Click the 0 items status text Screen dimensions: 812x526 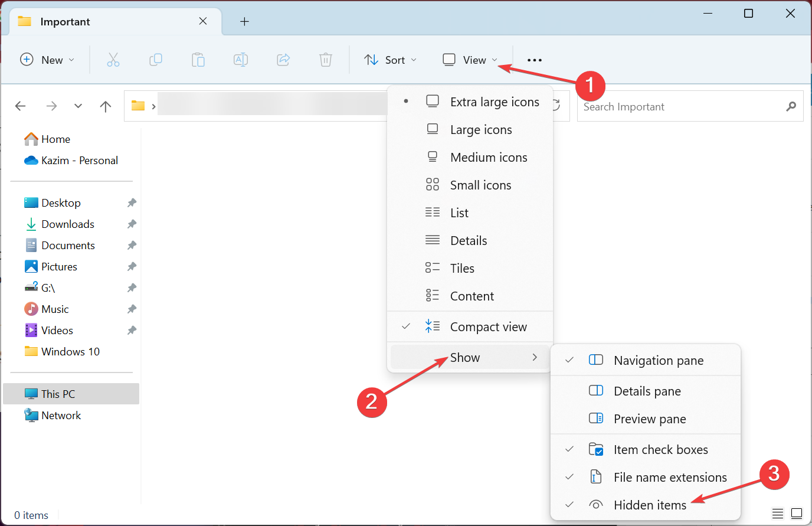coord(31,515)
